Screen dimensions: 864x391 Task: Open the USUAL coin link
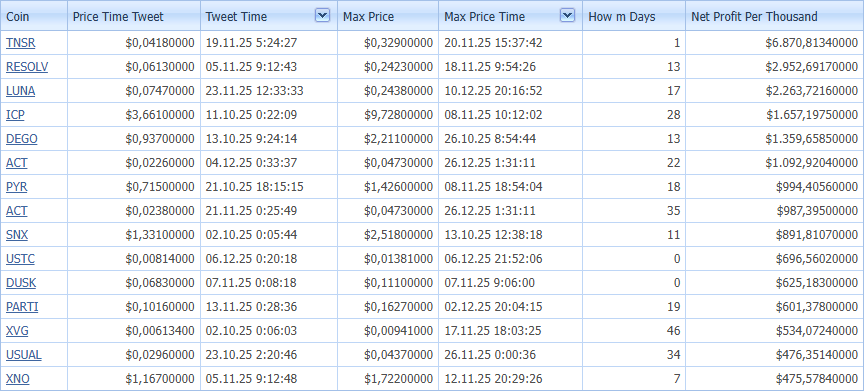[24, 355]
